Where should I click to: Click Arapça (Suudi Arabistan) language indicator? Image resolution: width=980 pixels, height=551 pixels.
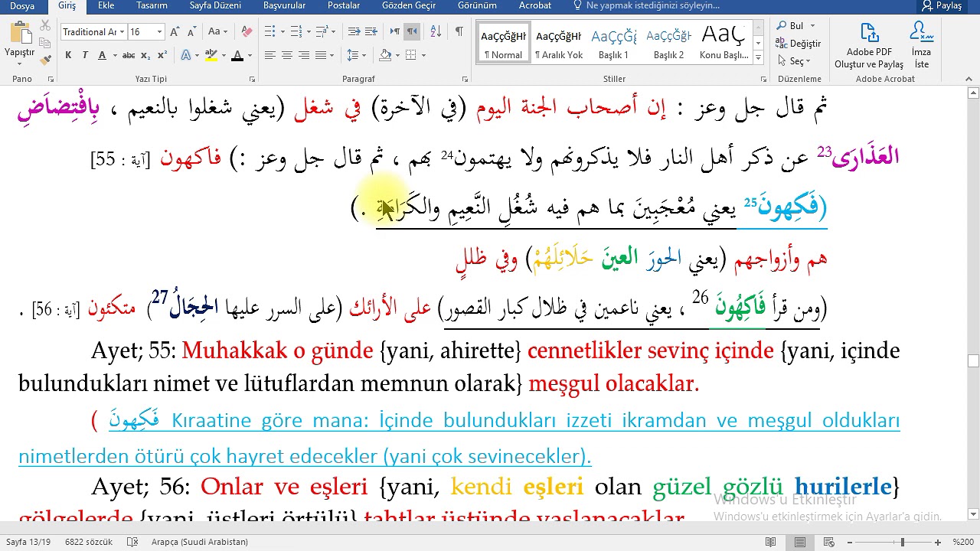point(200,542)
